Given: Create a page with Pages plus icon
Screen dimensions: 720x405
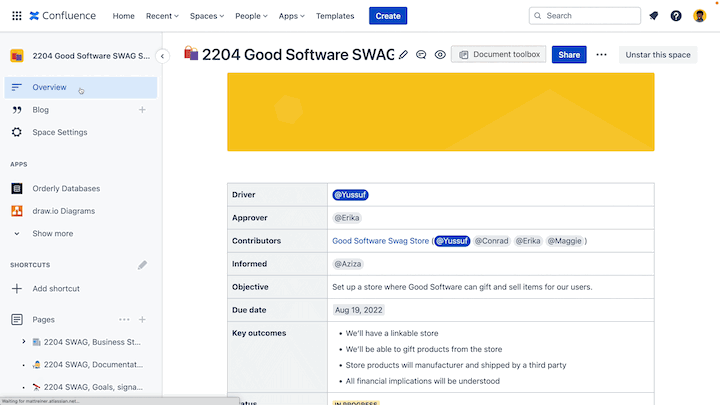Looking at the screenshot, I should coord(142,320).
